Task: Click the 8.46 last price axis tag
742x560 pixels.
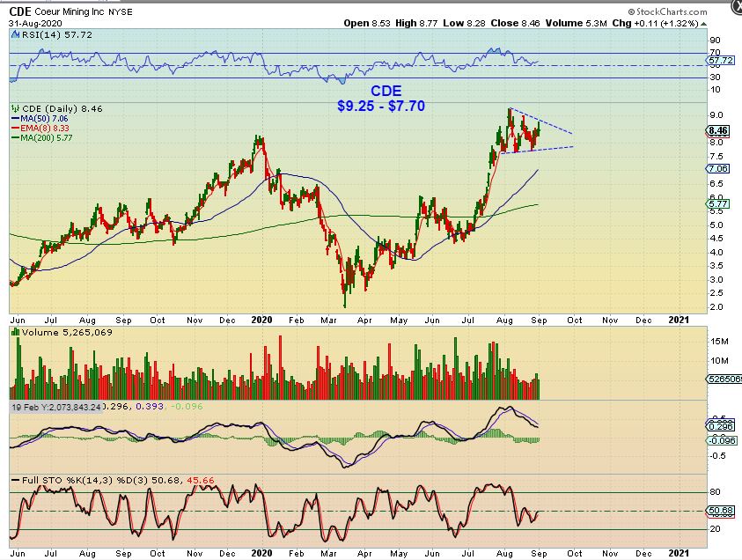Action: pos(718,130)
